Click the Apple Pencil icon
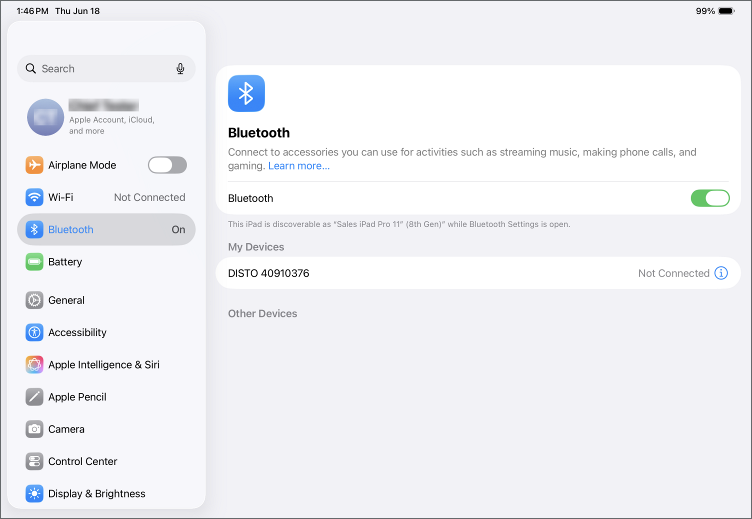 tap(35, 397)
